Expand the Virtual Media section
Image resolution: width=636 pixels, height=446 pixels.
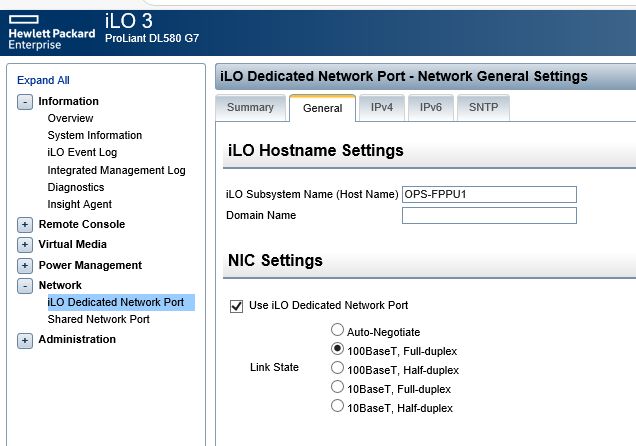click(x=25, y=245)
